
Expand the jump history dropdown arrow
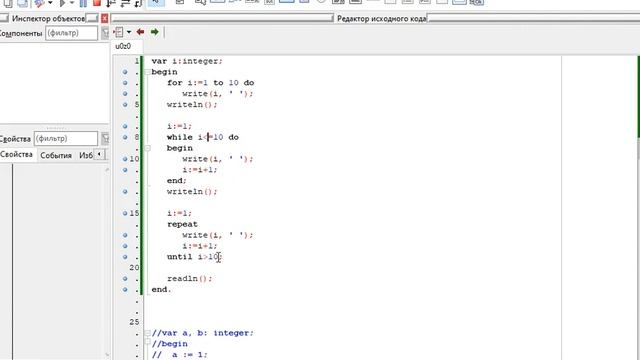tap(129, 32)
